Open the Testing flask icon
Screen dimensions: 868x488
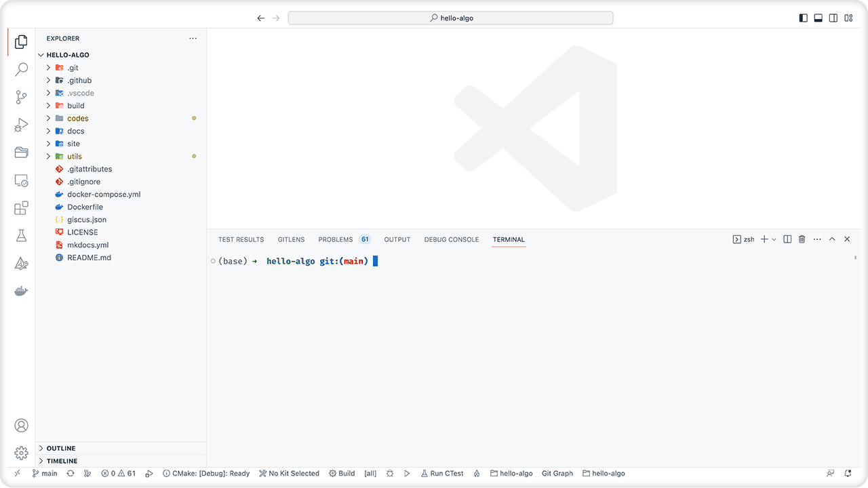22,236
